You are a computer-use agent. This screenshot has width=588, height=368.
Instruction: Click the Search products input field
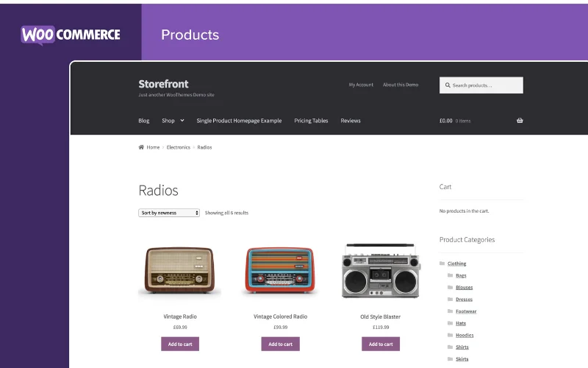[481, 85]
